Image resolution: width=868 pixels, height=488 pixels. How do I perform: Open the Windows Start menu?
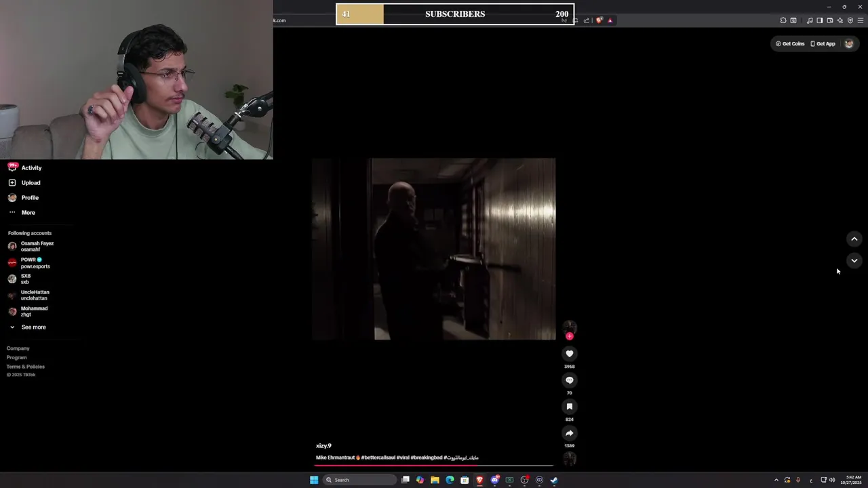pyautogui.click(x=314, y=480)
